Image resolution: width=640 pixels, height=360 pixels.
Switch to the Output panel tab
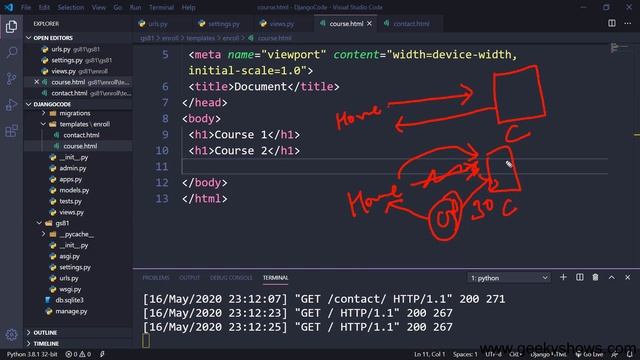point(189,278)
